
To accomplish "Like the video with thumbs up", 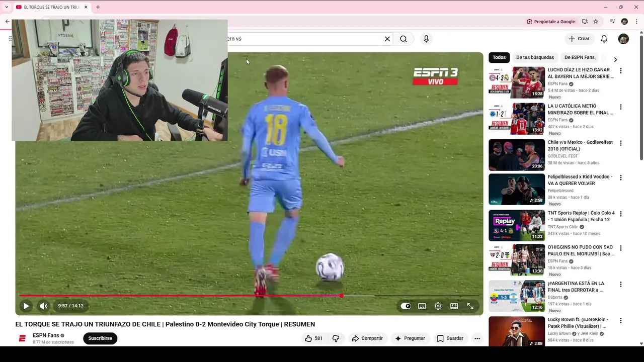I will pyautogui.click(x=313, y=338).
